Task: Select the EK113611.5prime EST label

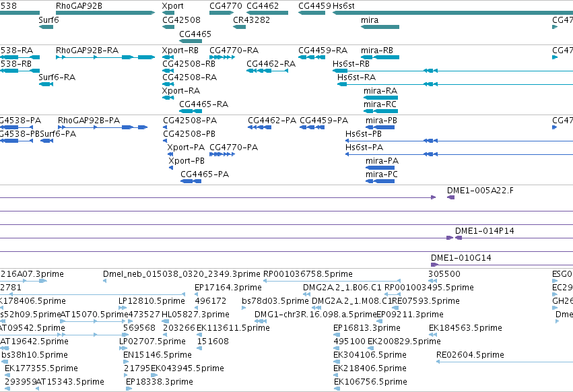Action: pos(233,328)
